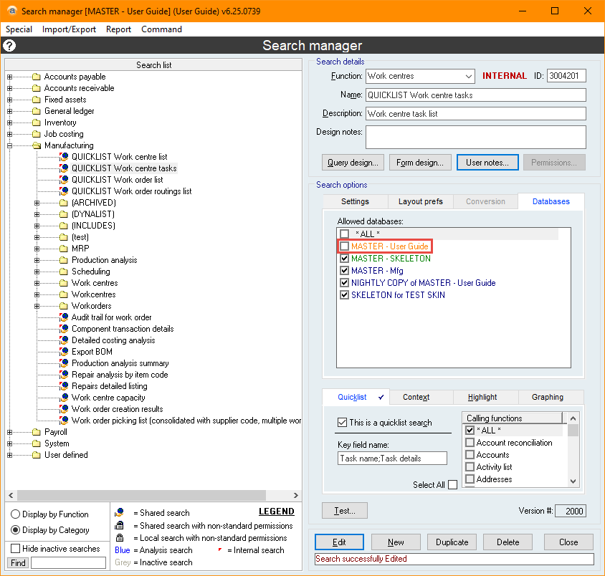Image resolution: width=605 pixels, height=576 pixels.
Task: Open the Import/Export menu
Action: tap(69, 29)
